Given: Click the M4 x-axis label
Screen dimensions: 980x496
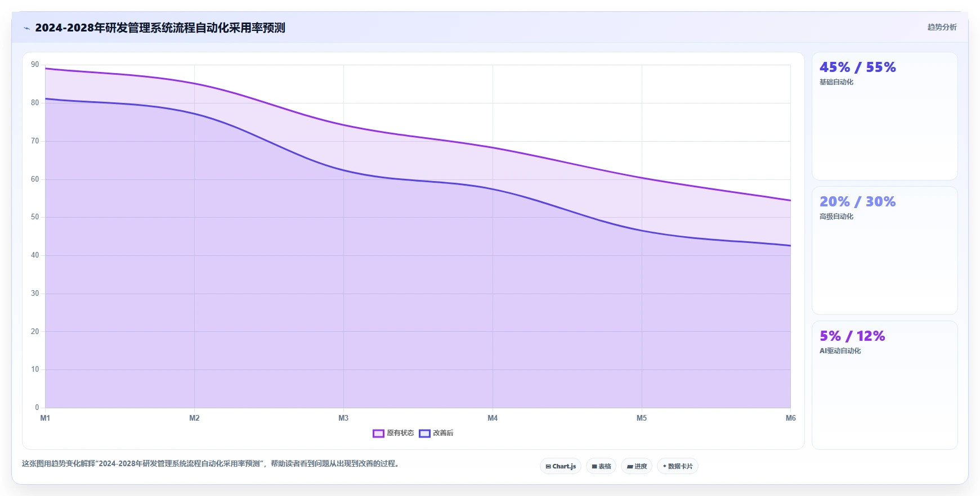Looking at the screenshot, I should pyautogui.click(x=493, y=418).
